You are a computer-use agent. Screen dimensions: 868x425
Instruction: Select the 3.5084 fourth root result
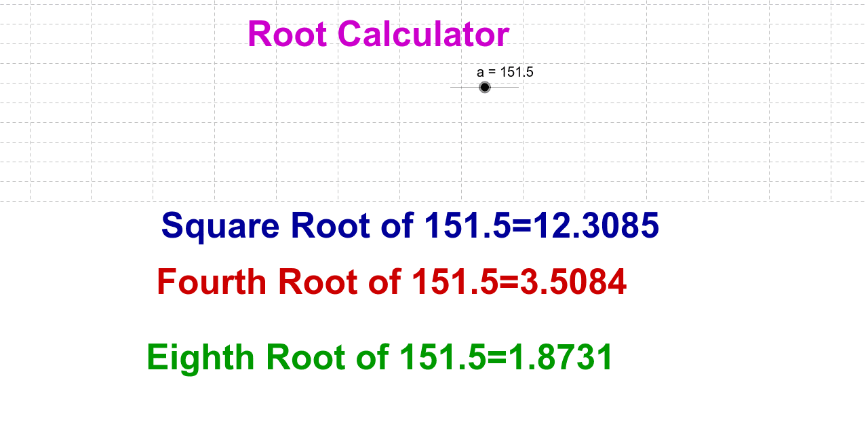pos(572,282)
